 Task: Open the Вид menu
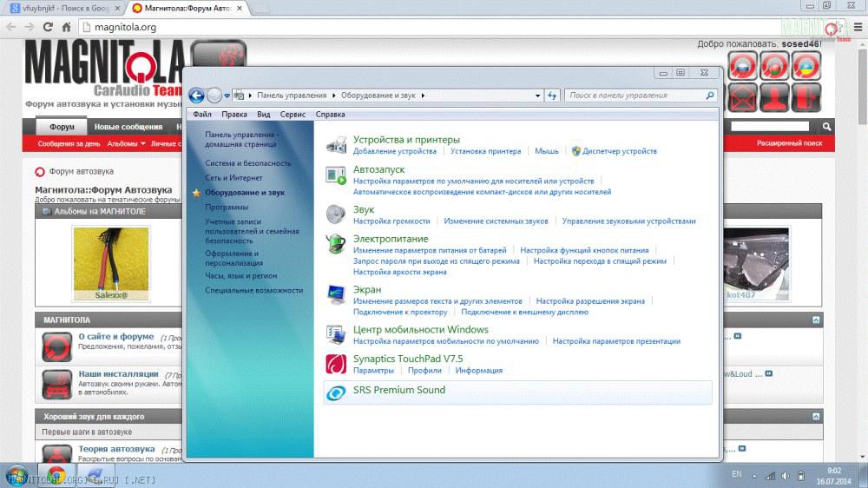pyautogui.click(x=264, y=114)
